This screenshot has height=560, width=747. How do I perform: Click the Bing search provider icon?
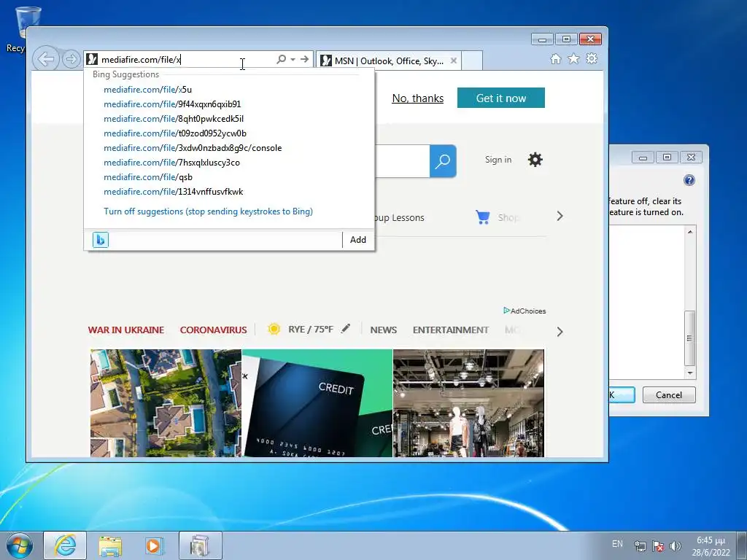[101, 239]
